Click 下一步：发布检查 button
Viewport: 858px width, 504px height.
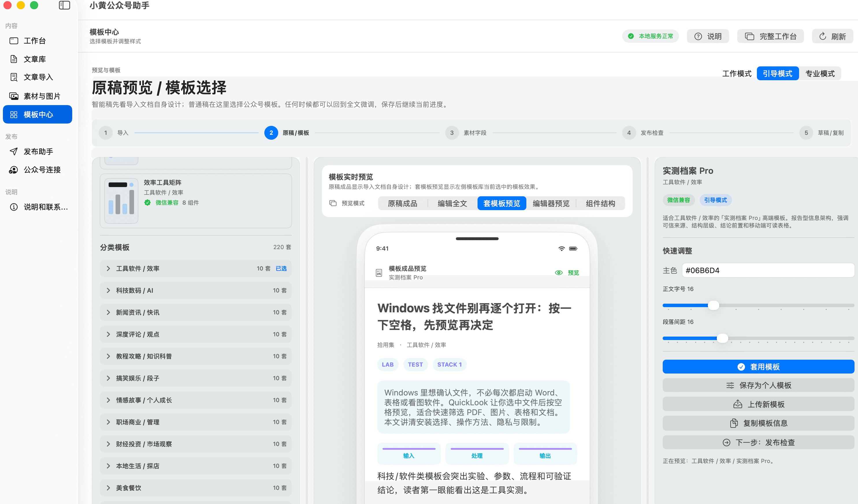(x=758, y=442)
